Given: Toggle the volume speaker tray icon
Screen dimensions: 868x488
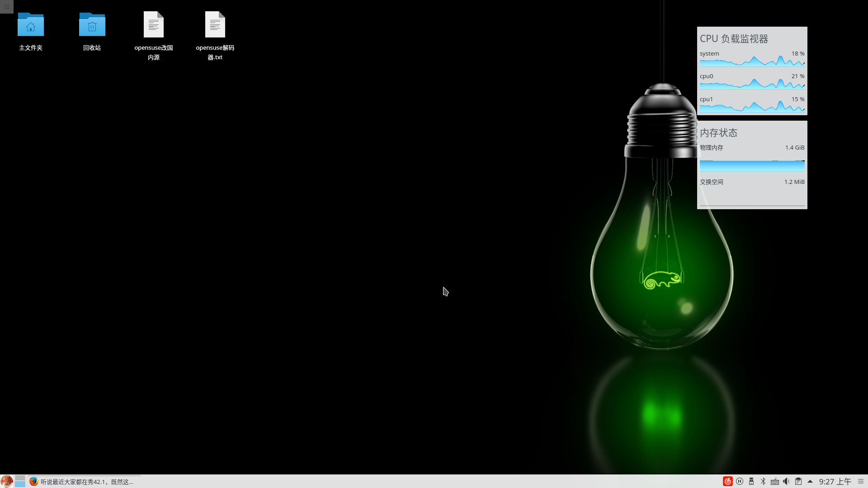Looking at the screenshot, I should coord(787,481).
